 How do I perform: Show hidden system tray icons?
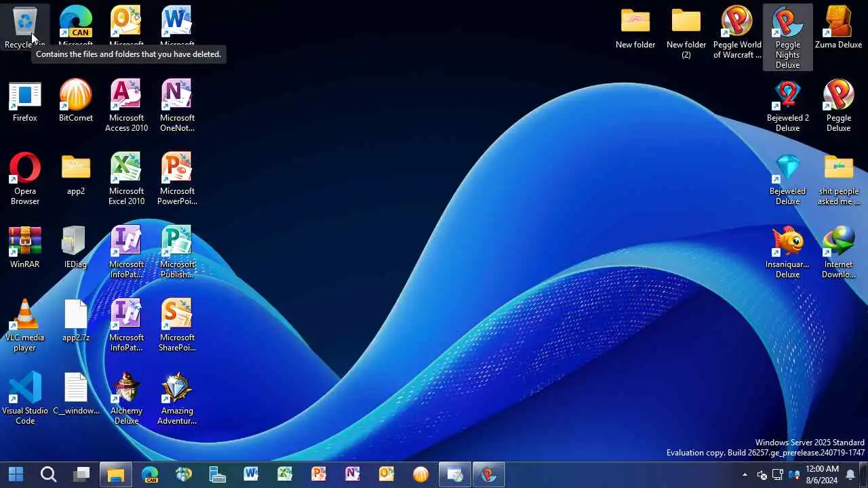[745, 475]
